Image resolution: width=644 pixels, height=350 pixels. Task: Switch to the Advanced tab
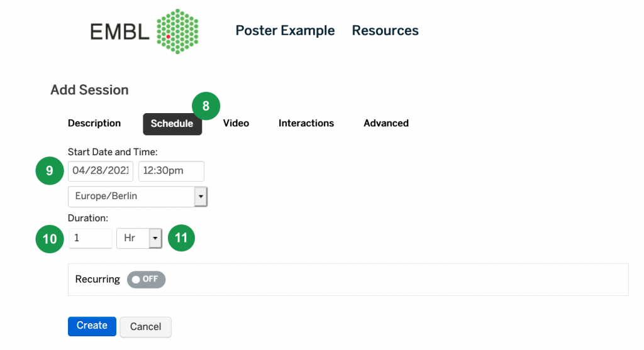coord(386,124)
